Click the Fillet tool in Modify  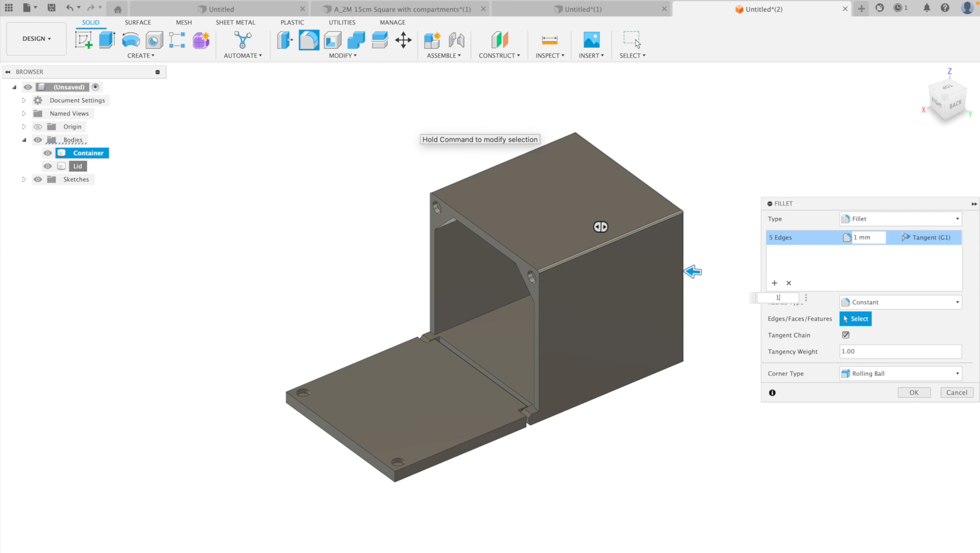click(x=309, y=40)
